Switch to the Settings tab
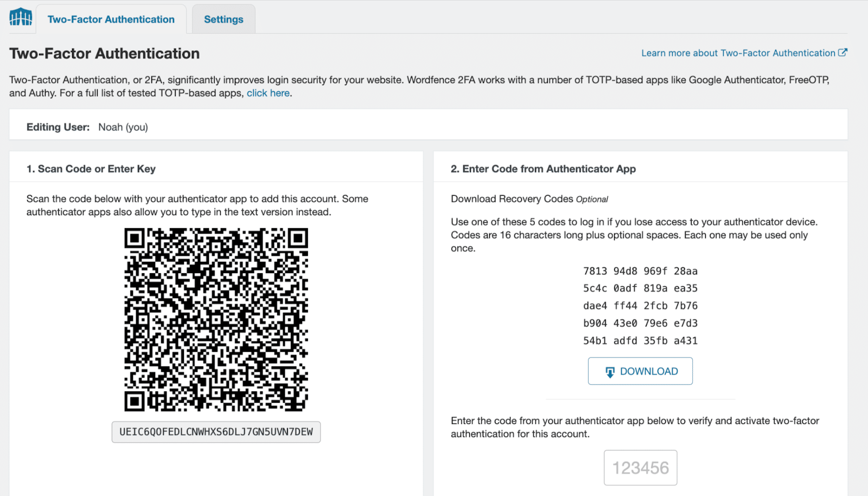 [224, 20]
